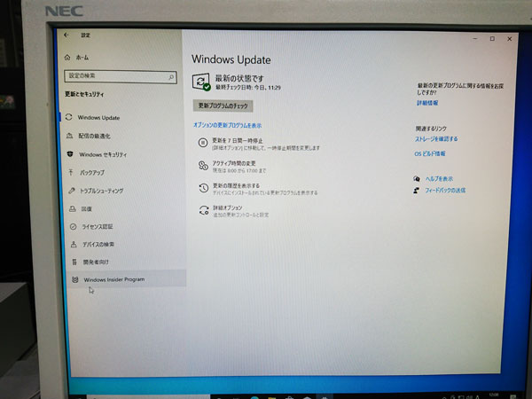Go back using the back arrow
Screen dimensions: 532x399
coord(66,35)
